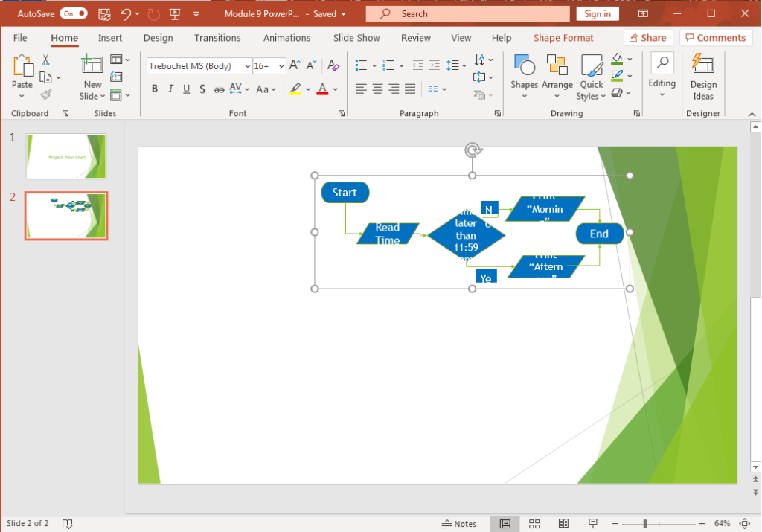Screen dimensions: 762x532
Task: Click the Design Ideas button
Action: [x=703, y=76]
